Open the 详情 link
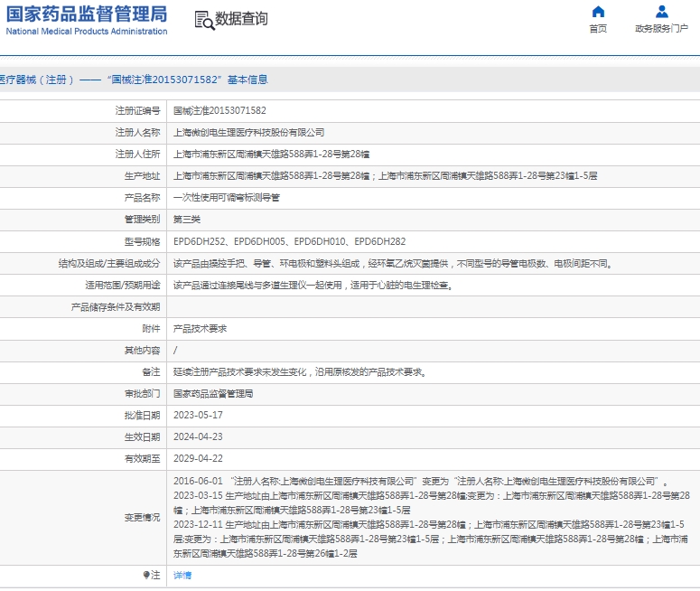 pyautogui.click(x=182, y=576)
